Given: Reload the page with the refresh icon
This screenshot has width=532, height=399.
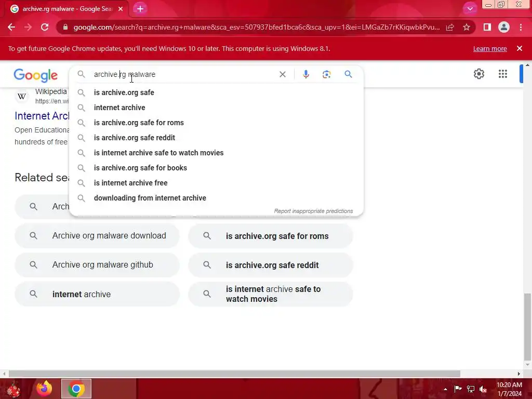Looking at the screenshot, I should pyautogui.click(x=45, y=27).
